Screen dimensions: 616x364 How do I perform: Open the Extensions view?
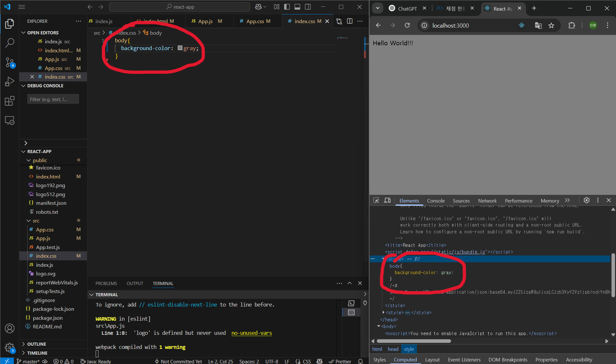pyautogui.click(x=10, y=101)
